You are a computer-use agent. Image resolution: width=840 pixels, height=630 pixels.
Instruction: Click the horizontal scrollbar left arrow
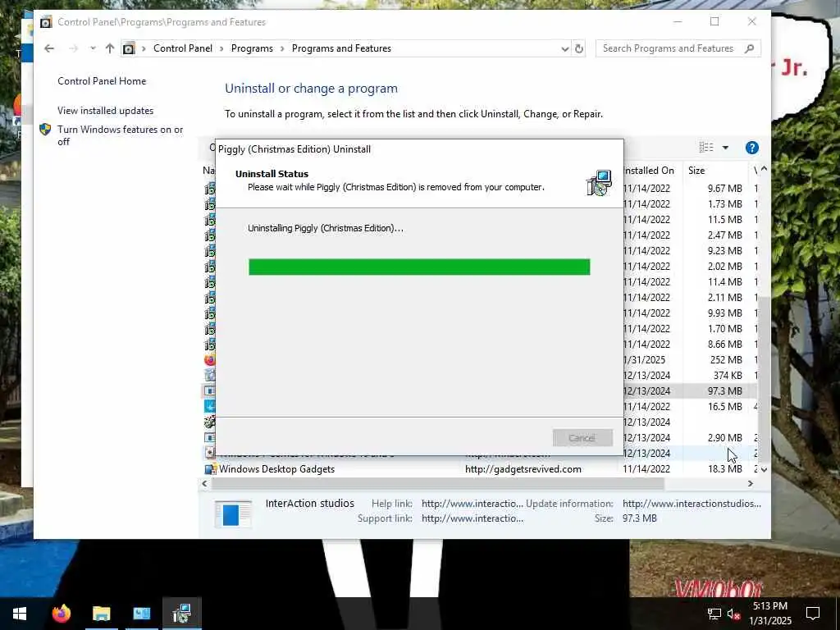point(204,483)
